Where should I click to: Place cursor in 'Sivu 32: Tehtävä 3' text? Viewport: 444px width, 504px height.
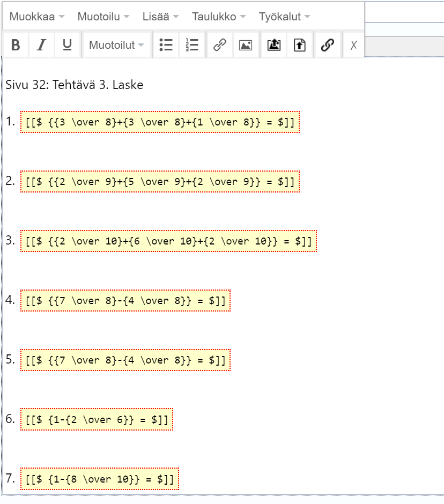(74, 85)
